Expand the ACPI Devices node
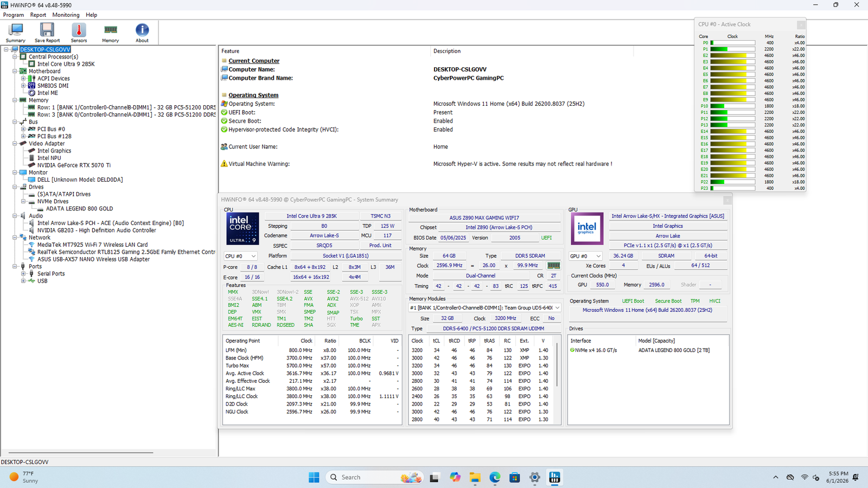Image resolution: width=868 pixels, height=488 pixels. click(23, 79)
